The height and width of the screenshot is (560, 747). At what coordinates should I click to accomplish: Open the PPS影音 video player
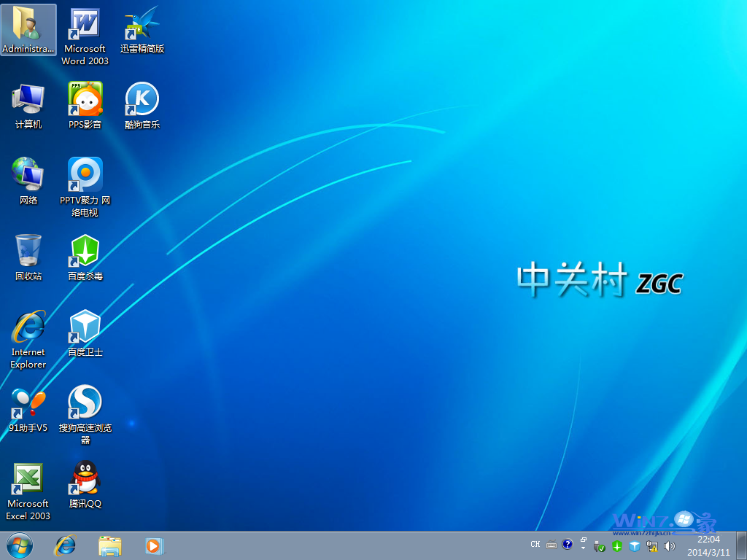[x=85, y=98]
